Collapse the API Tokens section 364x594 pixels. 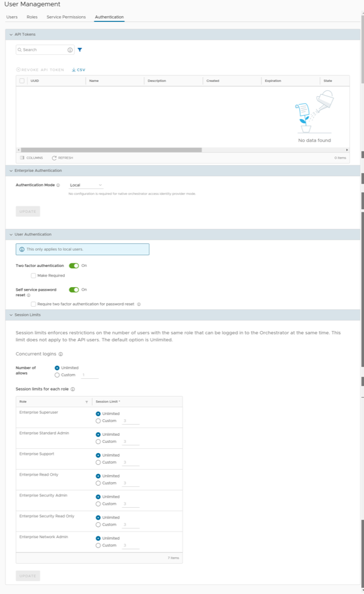click(x=11, y=34)
